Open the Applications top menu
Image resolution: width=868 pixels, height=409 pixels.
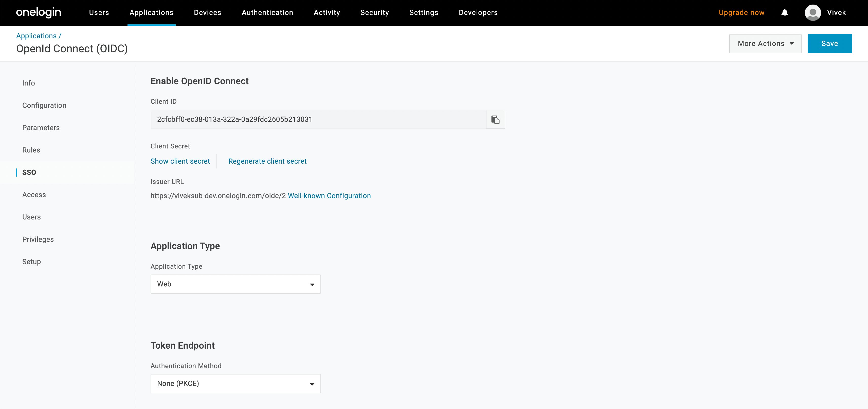(151, 13)
